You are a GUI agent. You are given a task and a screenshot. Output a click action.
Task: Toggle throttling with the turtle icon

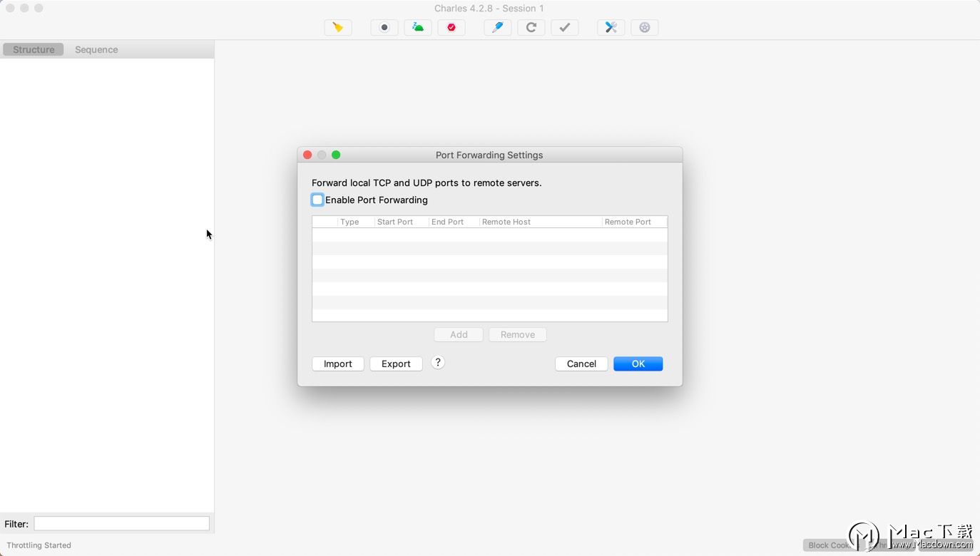[x=418, y=28]
